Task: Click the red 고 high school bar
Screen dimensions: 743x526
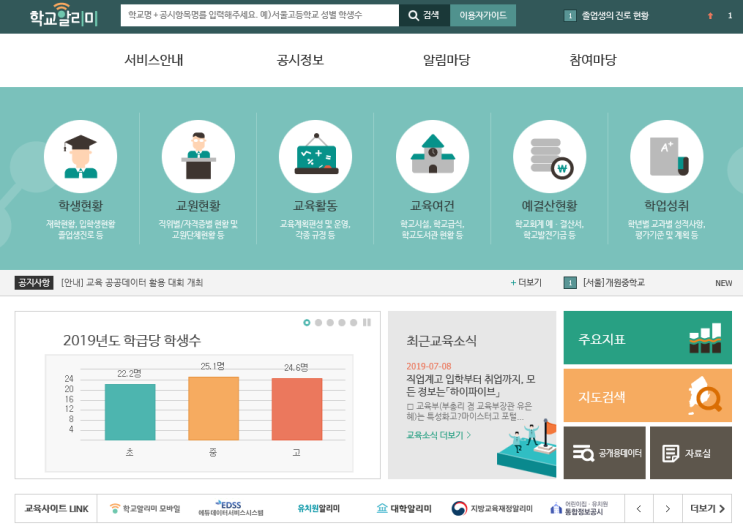Action: tap(297, 409)
